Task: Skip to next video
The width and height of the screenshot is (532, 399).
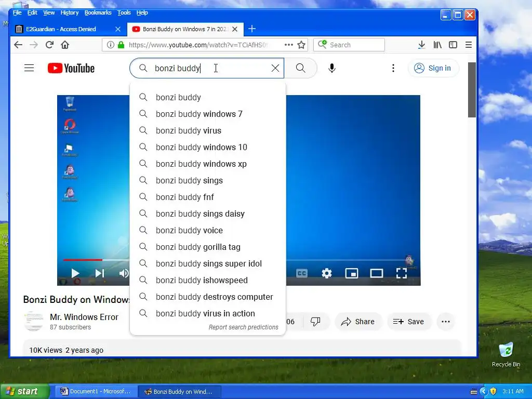Action: point(99,273)
